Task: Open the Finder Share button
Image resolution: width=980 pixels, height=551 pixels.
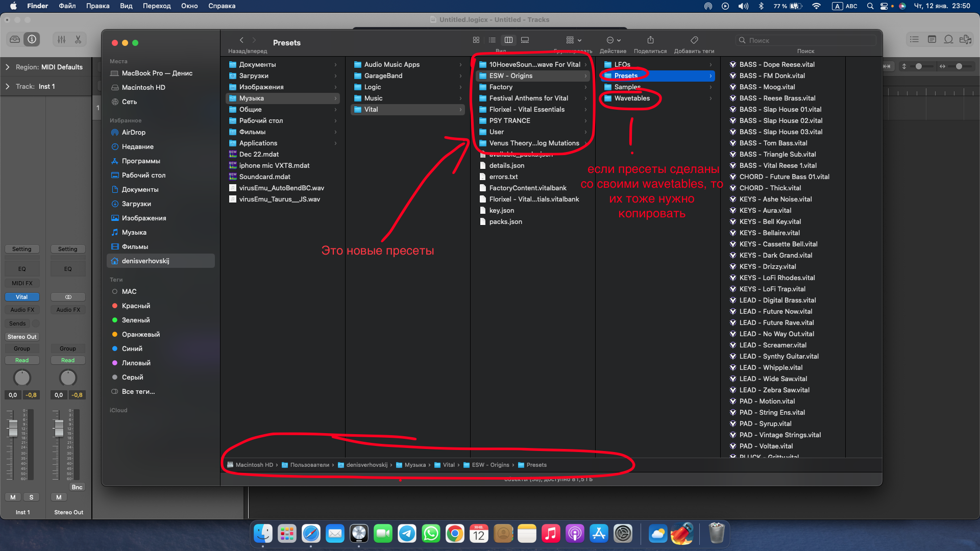Action: 650,40
